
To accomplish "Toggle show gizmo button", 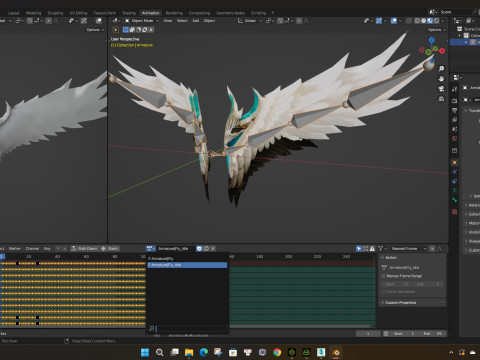I will click(379, 21).
